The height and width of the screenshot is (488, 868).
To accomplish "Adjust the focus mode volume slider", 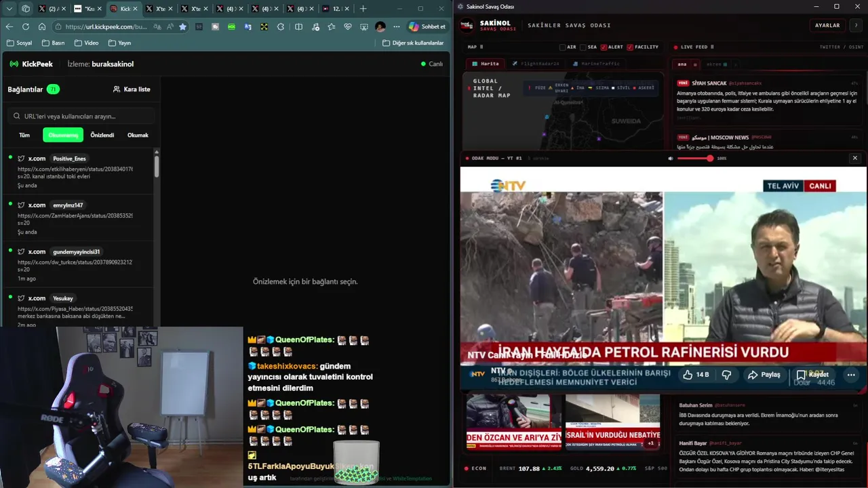I will tap(695, 158).
